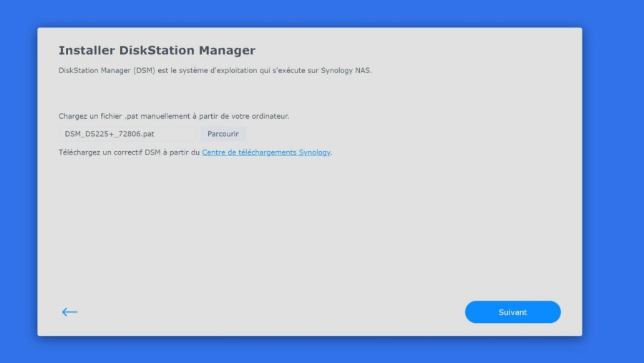Screen dimensions: 644x363
Task: Click the word Manager in the title
Action: (x=227, y=50)
